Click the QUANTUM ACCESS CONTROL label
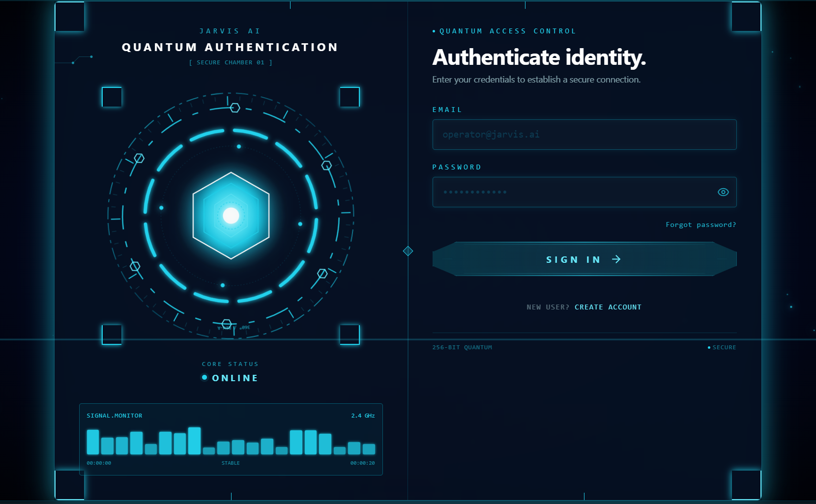816x504 pixels. tap(507, 31)
